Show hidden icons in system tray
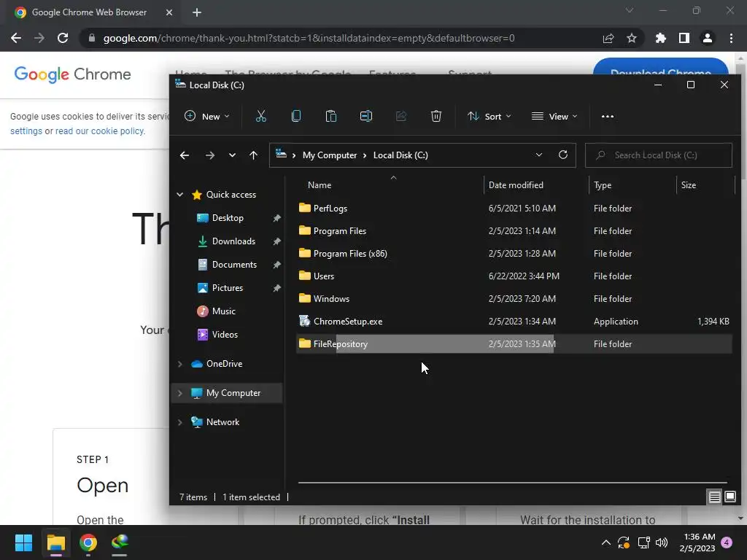The image size is (747, 560). click(606, 542)
